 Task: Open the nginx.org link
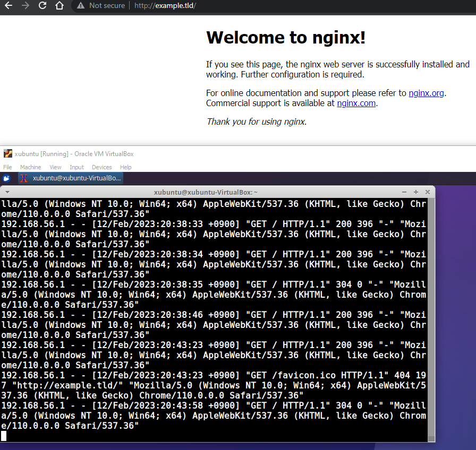426,93
